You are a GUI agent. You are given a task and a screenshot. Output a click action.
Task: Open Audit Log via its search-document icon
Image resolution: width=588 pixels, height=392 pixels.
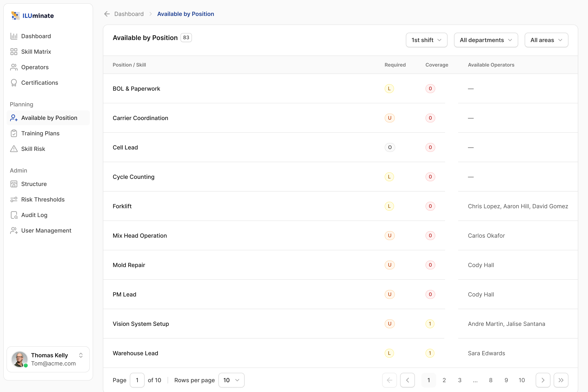(x=14, y=215)
